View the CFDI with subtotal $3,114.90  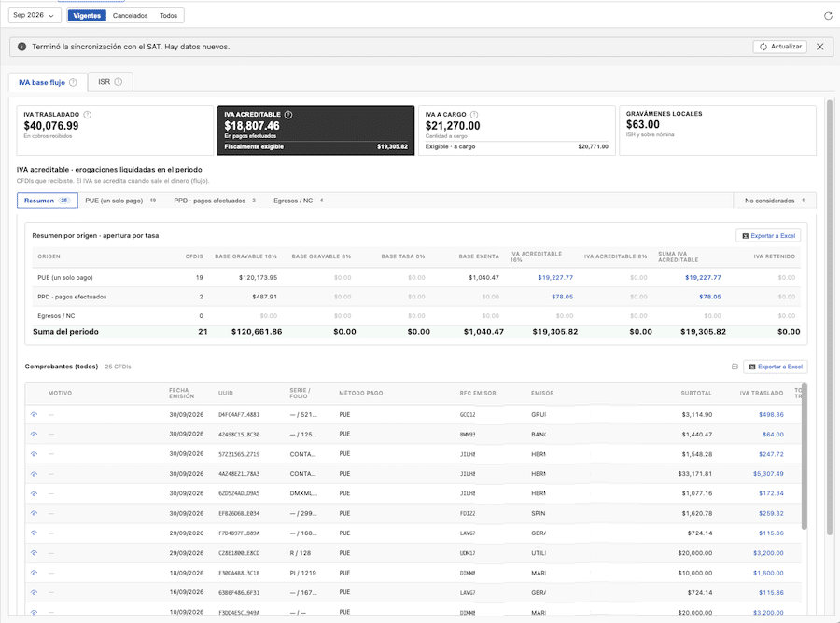[x=34, y=415]
